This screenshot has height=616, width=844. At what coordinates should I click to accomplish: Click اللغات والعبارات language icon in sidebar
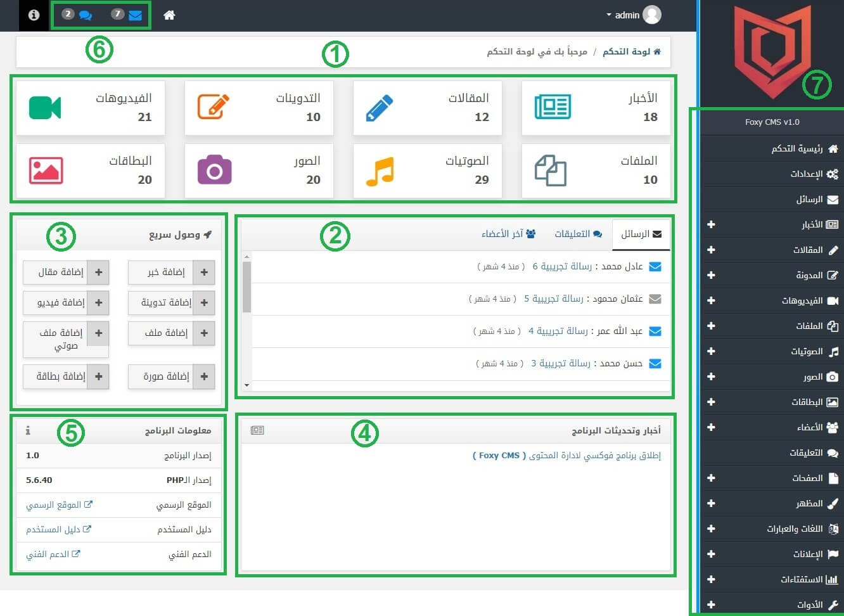[x=833, y=529]
